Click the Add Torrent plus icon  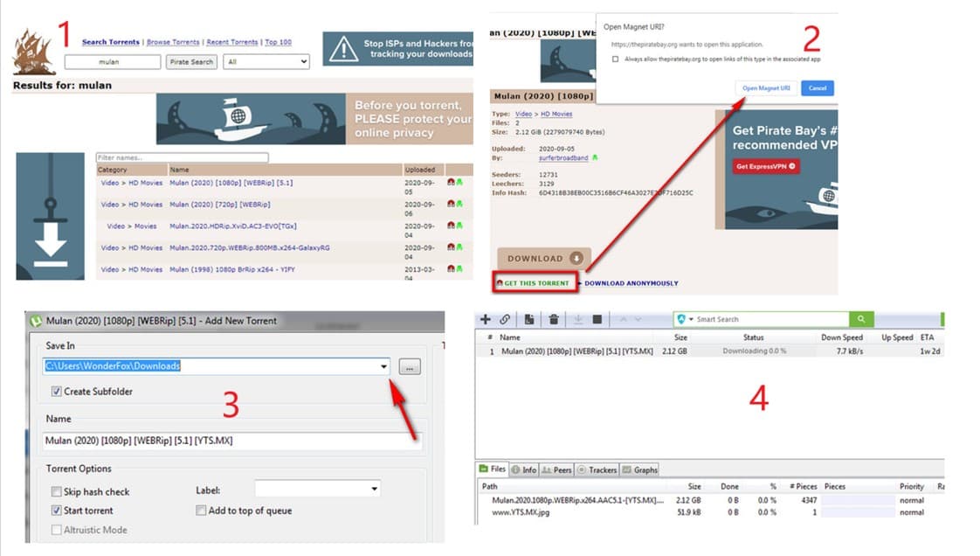(486, 320)
